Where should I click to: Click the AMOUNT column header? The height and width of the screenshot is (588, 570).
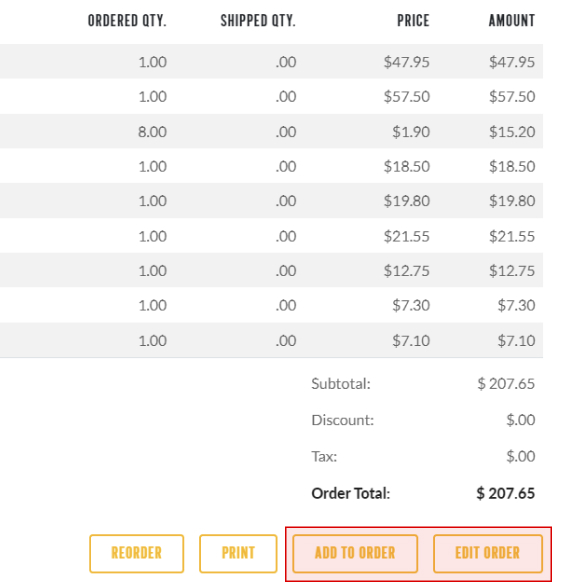point(512,21)
